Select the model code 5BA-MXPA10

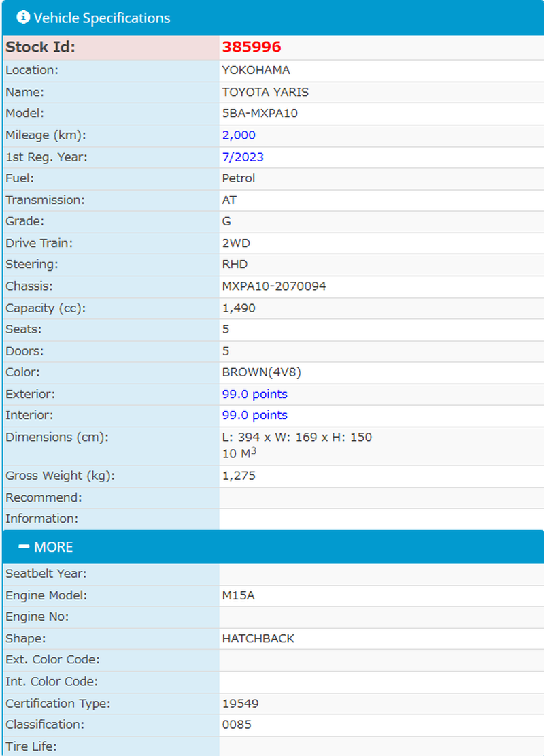260,114
